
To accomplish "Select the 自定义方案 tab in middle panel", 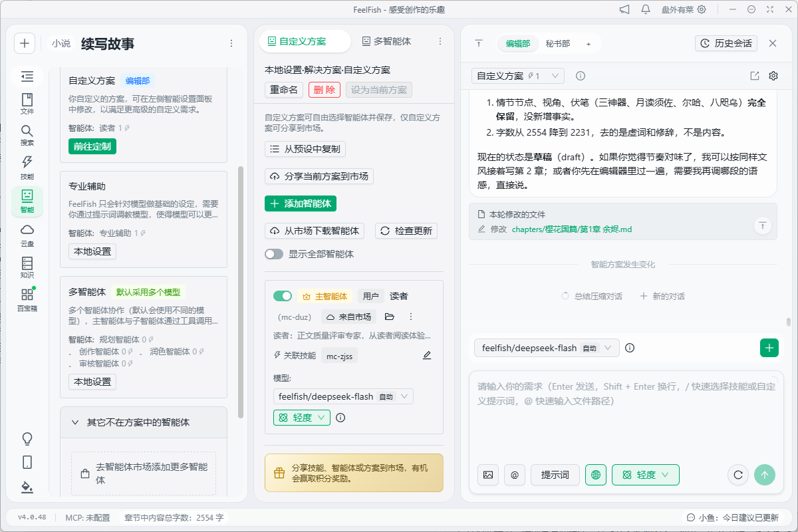I will [x=305, y=41].
